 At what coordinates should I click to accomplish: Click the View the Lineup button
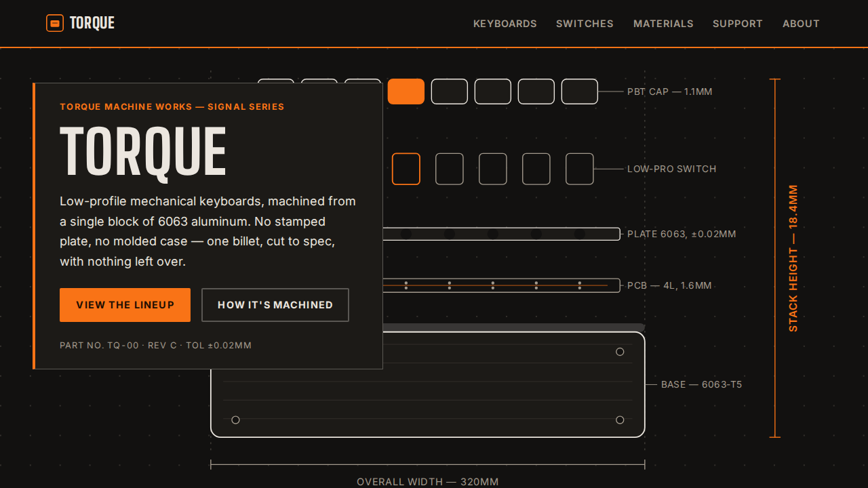(125, 305)
